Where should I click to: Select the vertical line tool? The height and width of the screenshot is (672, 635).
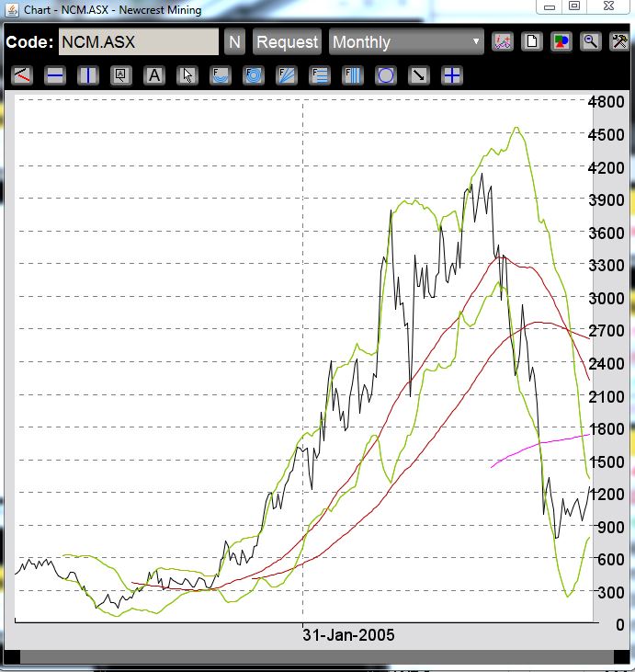click(x=88, y=75)
